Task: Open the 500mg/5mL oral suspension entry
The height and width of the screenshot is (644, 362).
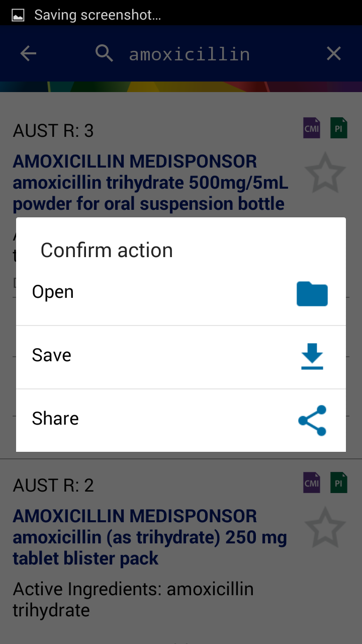Action: (151, 183)
